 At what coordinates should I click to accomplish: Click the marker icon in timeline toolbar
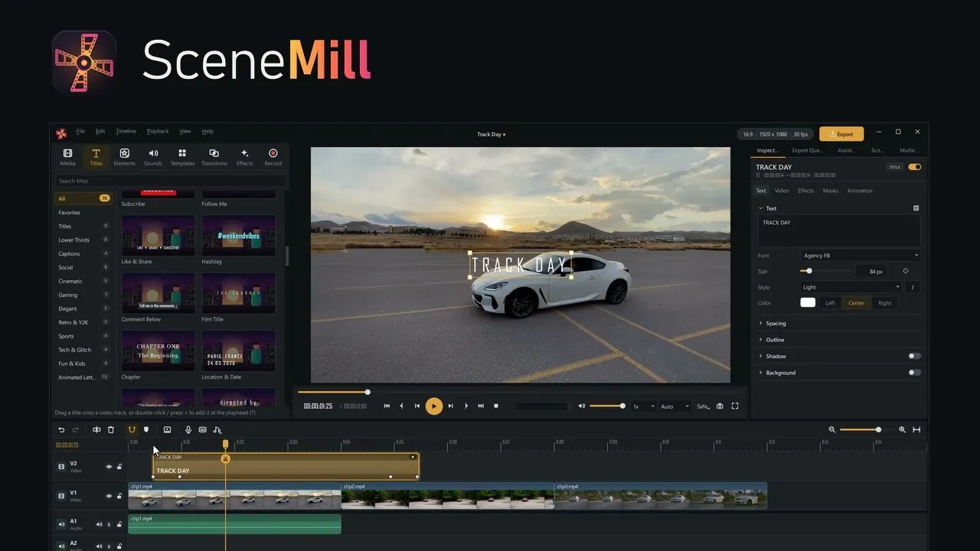146,430
